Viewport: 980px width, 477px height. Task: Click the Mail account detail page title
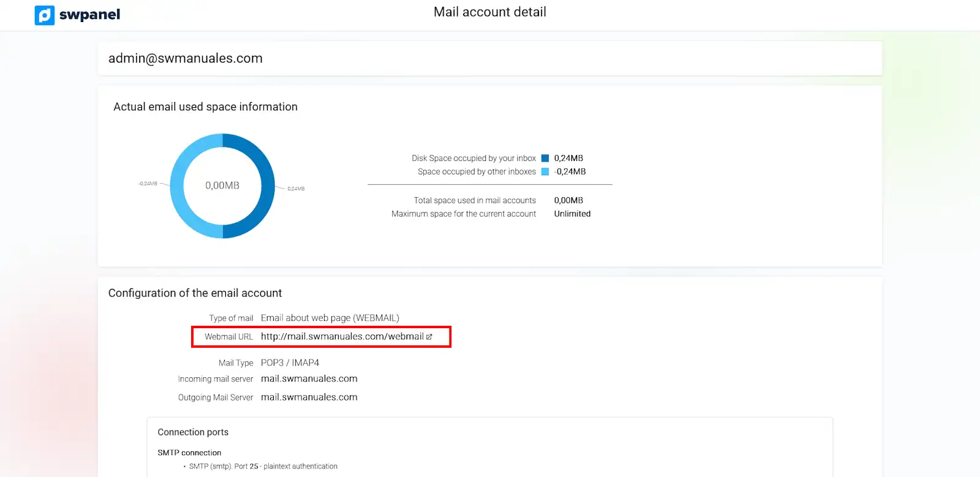click(489, 12)
